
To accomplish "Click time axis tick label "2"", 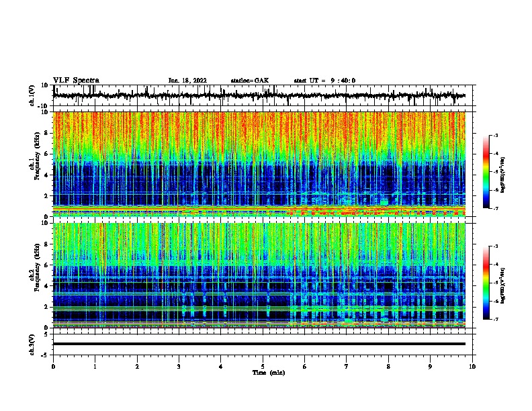I will (137, 367).
